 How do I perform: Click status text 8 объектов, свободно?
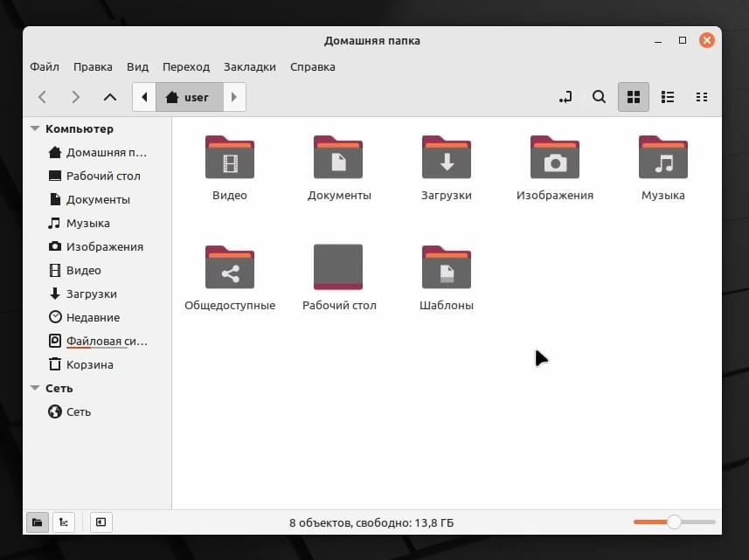point(371,522)
